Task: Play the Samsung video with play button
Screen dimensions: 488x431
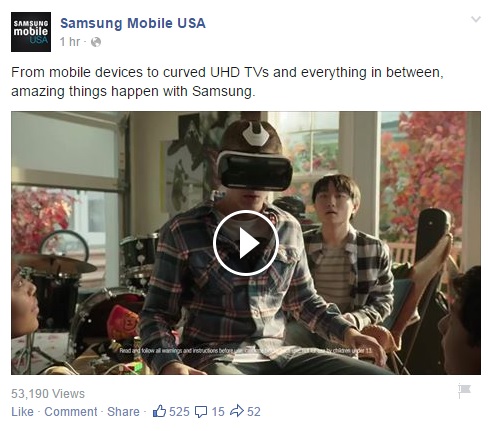Action: [x=246, y=243]
